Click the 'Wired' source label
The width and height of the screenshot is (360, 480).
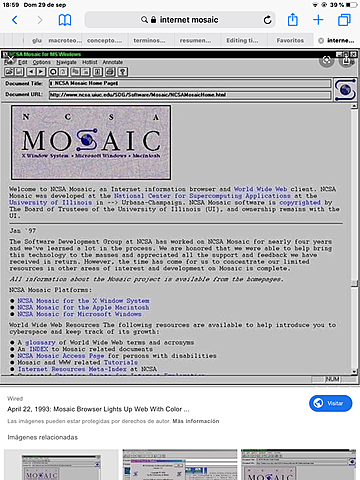pyautogui.click(x=15, y=398)
